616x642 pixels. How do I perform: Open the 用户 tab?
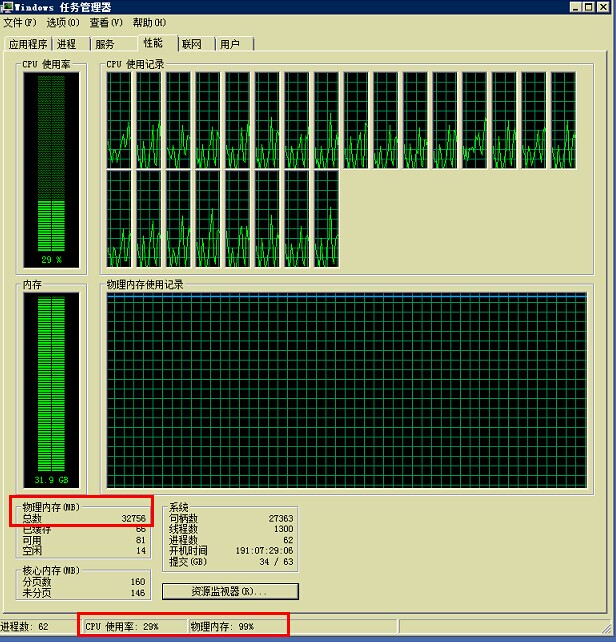point(230,44)
